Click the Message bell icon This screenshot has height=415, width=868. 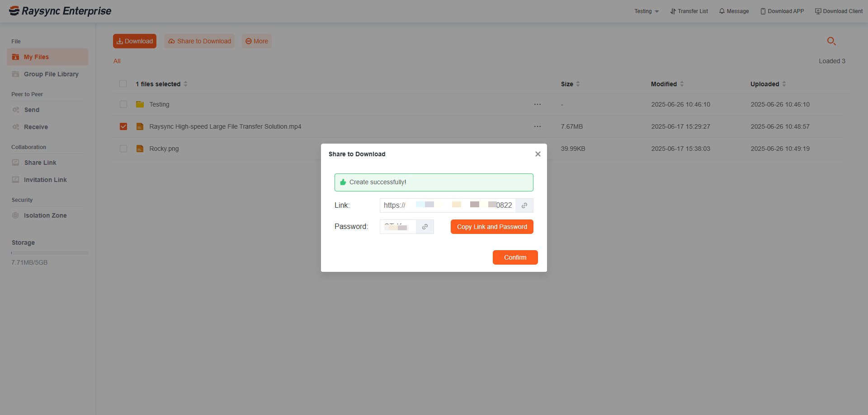coord(722,11)
